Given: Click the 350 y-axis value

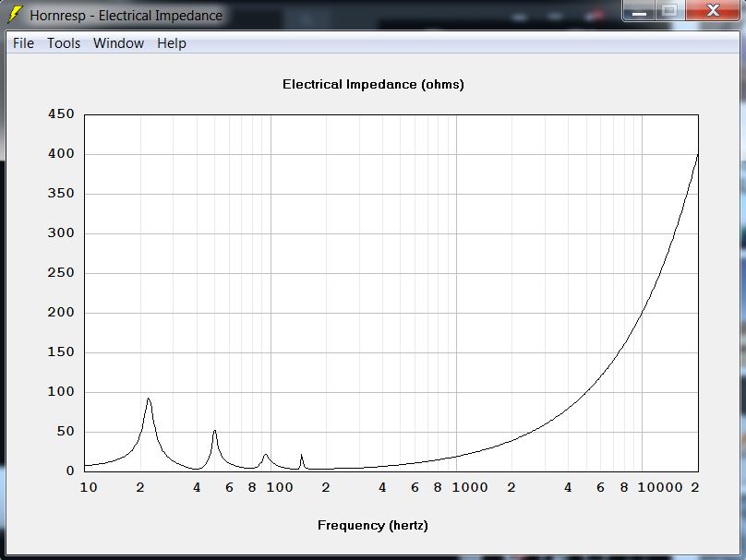Looking at the screenshot, I should click(x=61, y=193).
